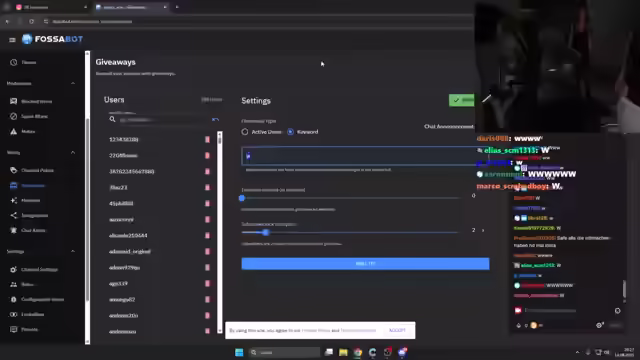Show hidden system tray icons
Screen dimensions: 640x360
click(x=577, y=352)
